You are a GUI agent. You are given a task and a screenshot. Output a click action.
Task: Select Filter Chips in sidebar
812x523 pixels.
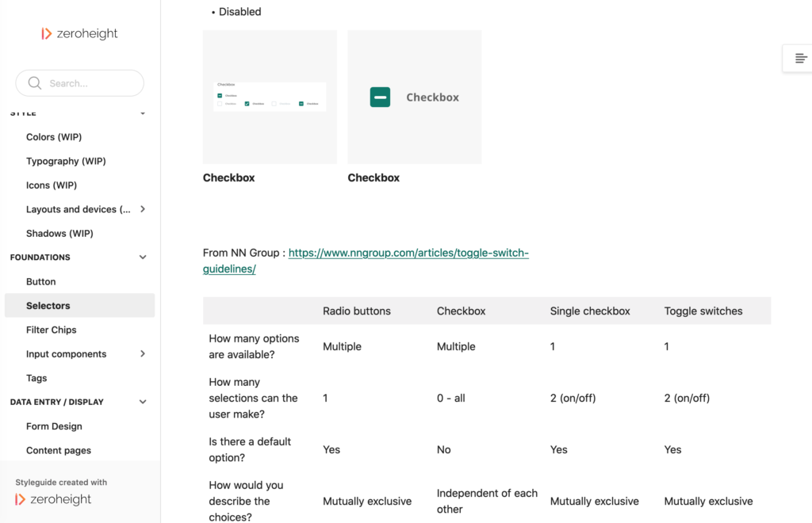pos(52,330)
